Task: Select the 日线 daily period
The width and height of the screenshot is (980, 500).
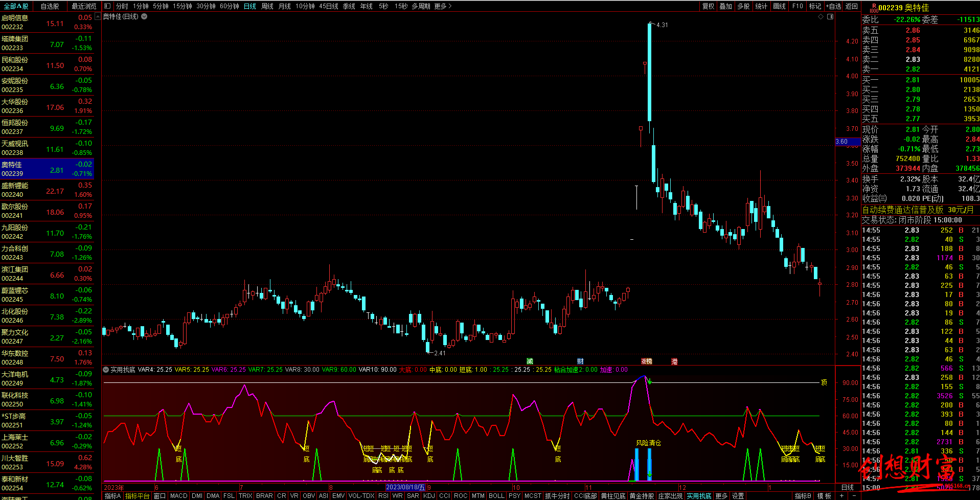Action: click(x=250, y=6)
